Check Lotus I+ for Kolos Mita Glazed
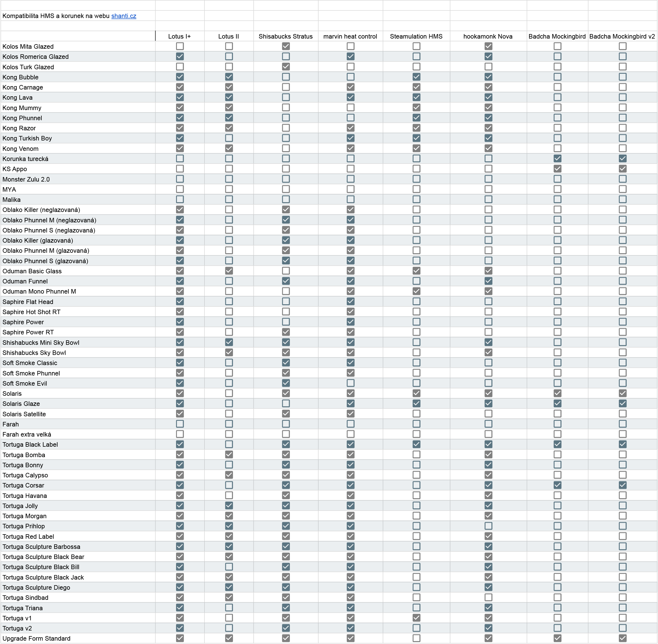 tap(180, 46)
